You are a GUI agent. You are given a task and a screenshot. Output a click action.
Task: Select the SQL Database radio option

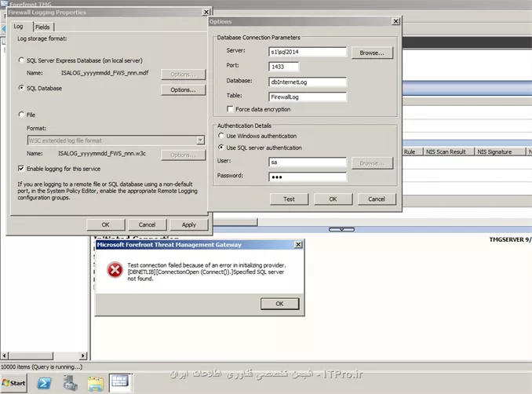[21, 88]
